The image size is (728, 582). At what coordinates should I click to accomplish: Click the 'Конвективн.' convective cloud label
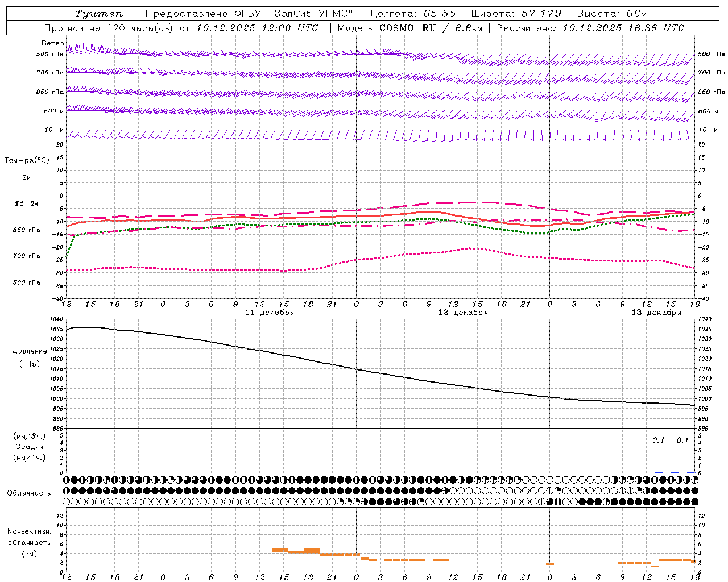pyautogui.click(x=30, y=531)
